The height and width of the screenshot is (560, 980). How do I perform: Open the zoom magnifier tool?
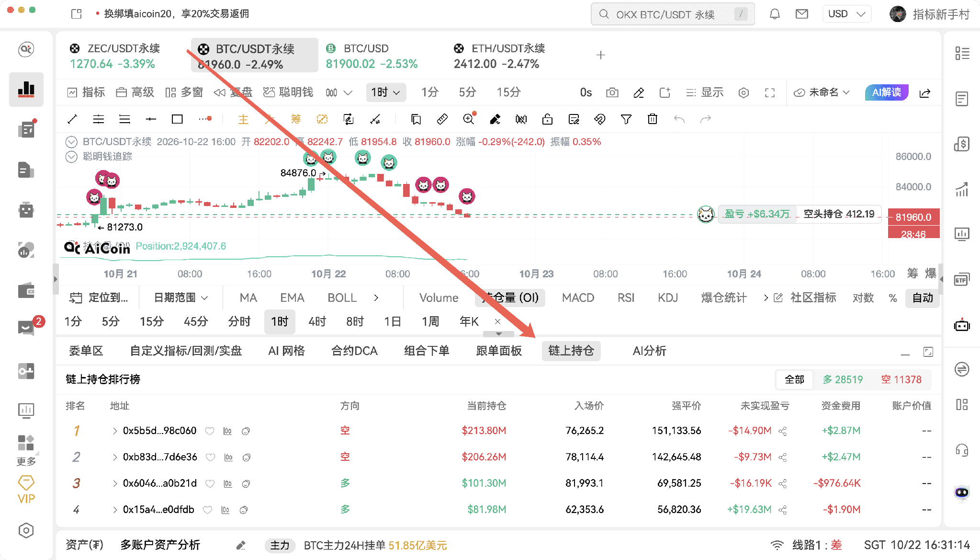click(469, 119)
